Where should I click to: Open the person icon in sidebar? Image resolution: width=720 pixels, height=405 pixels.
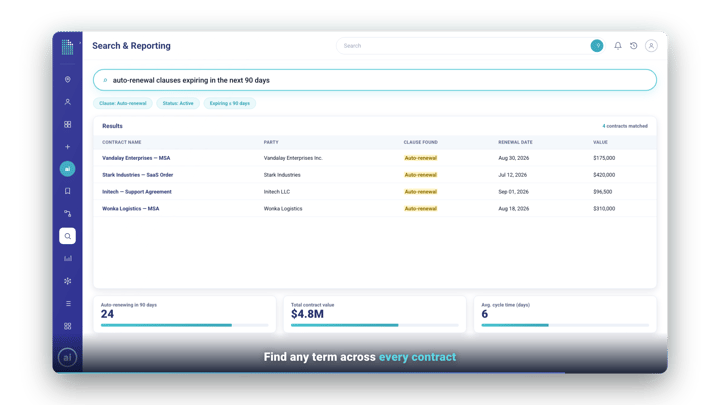click(x=68, y=102)
